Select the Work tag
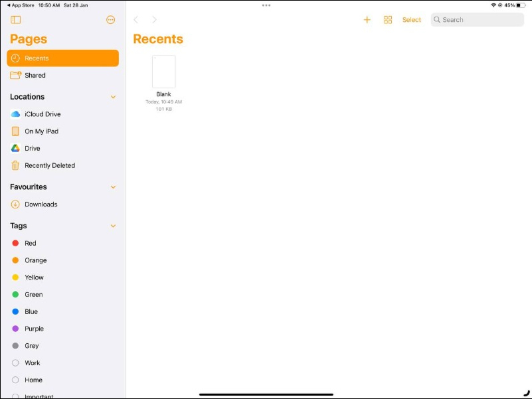Viewport: 532px width, 399px height. [63, 363]
